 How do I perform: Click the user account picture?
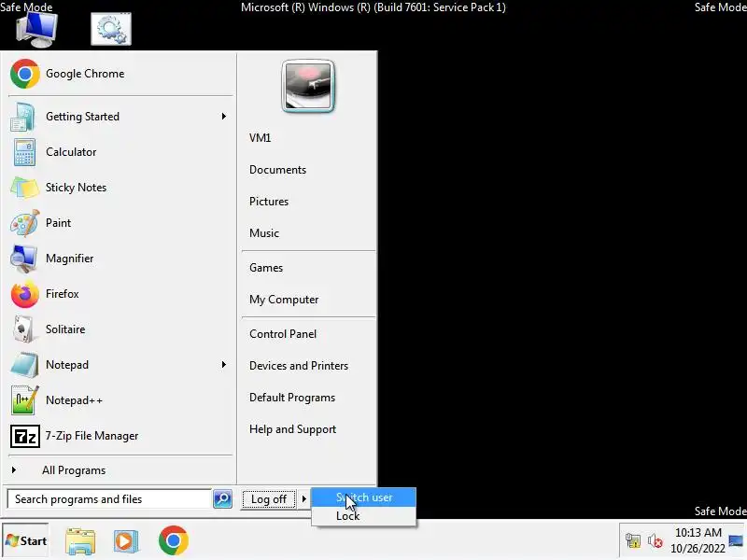(x=308, y=86)
